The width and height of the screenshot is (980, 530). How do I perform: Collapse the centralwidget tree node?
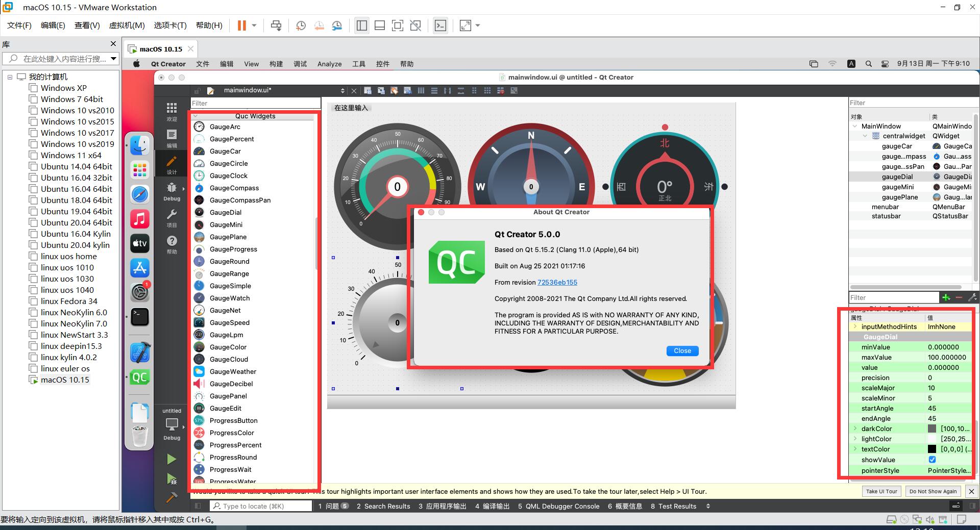click(x=865, y=136)
